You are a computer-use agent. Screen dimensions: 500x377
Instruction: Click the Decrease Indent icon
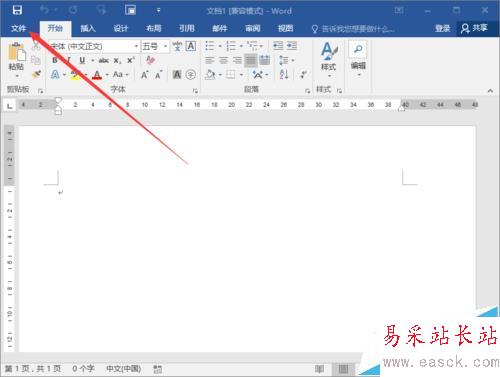click(x=278, y=46)
